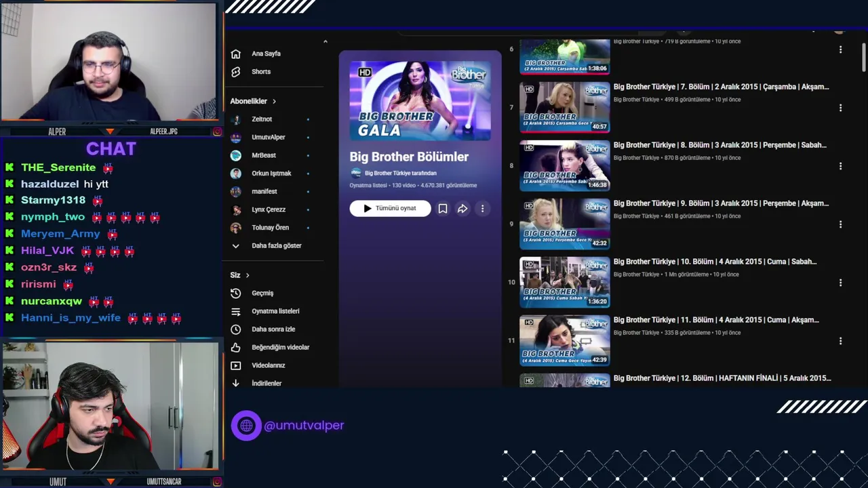Select Ana Sayfa menu label

pos(266,54)
